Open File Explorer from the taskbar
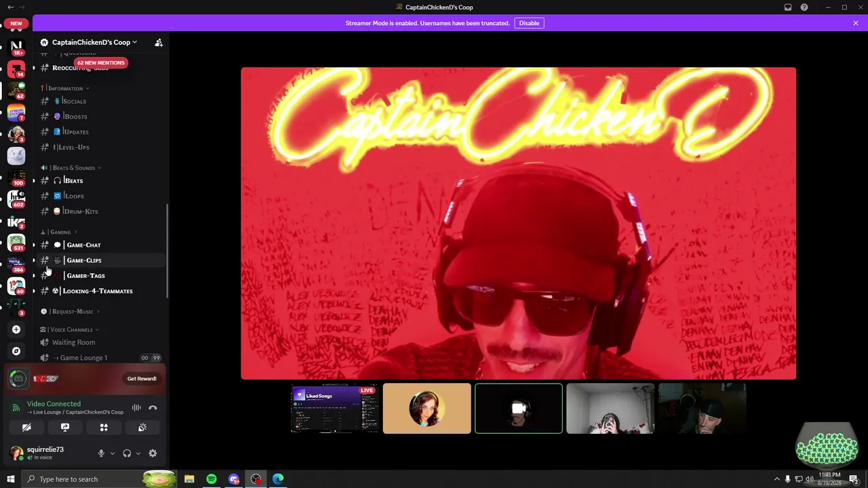Image resolution: width=868 pixels, height=488 pixels. [189, 479]
